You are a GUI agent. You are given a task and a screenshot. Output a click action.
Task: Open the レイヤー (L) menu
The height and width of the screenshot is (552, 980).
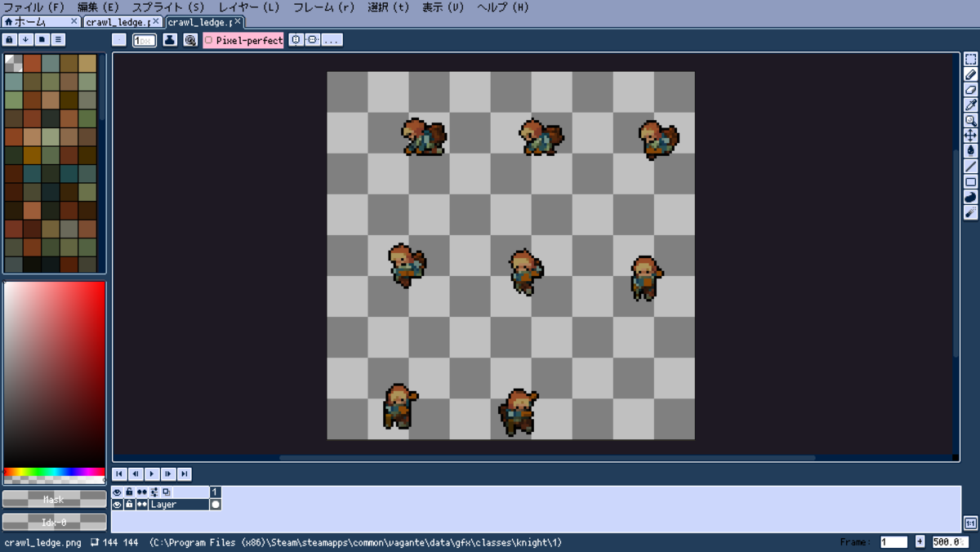[249, 7]
